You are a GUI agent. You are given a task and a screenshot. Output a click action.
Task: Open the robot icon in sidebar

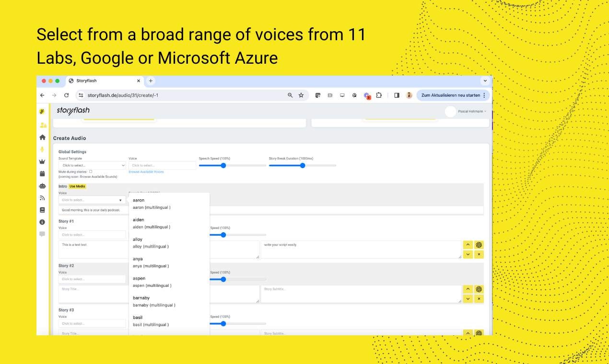42,186
